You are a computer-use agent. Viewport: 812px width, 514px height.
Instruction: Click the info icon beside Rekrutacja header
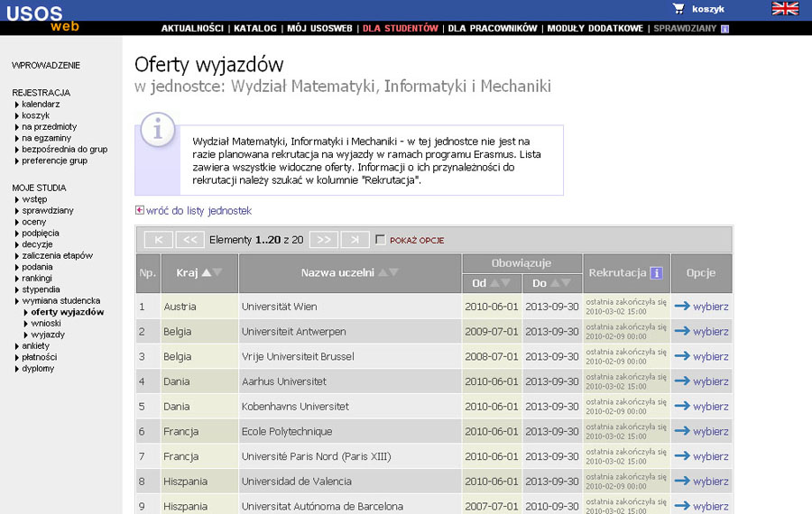pos(656,273)
